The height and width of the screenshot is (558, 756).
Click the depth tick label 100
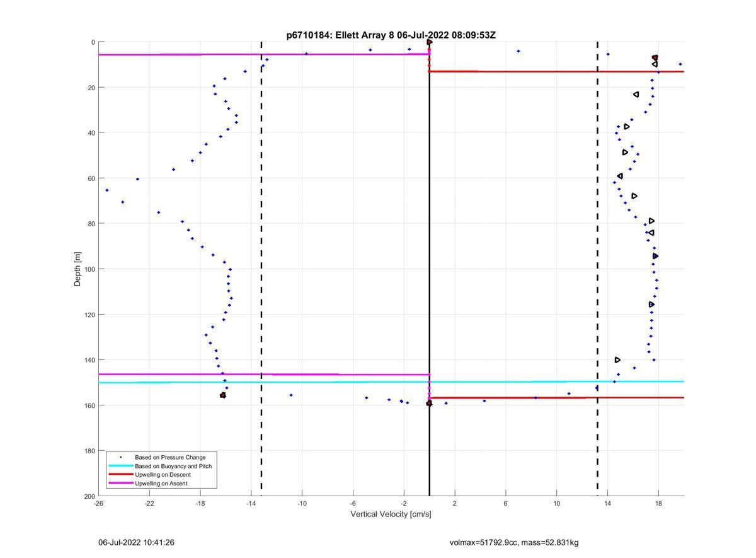coord(89,269)
